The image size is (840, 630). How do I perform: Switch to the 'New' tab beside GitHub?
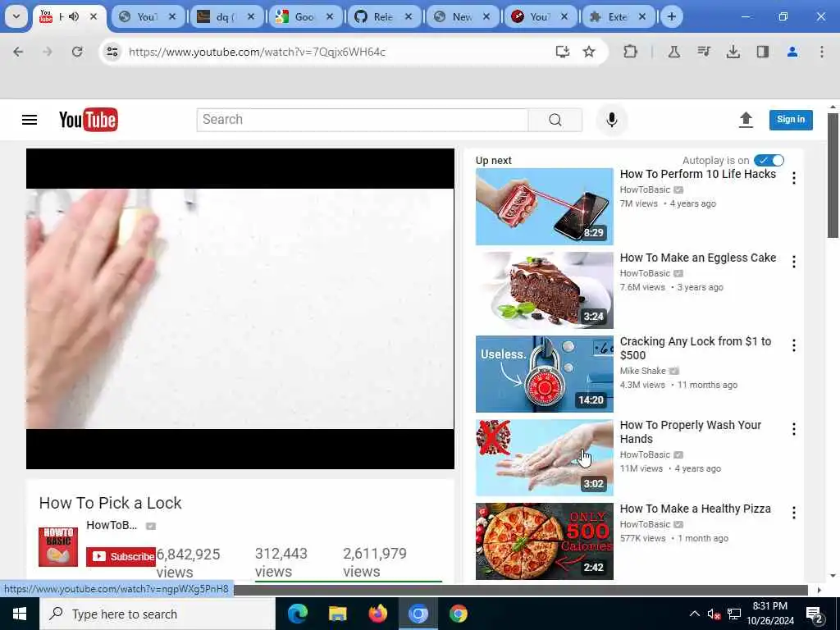(462, 16)
